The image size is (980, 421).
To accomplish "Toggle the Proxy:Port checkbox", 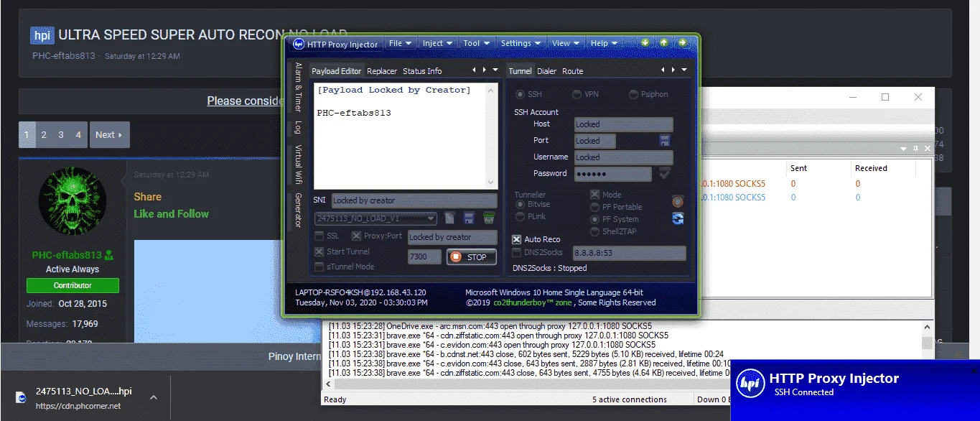I will [x=356, y=236].
